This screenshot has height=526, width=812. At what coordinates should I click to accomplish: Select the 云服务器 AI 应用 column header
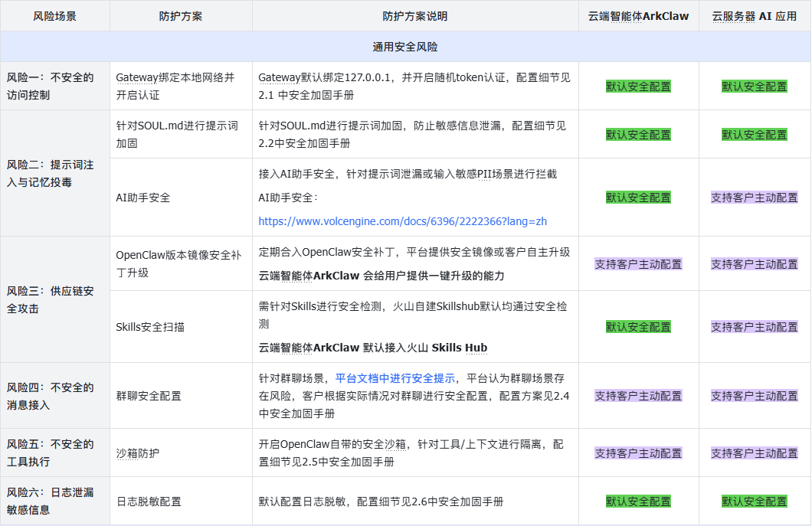755,16
